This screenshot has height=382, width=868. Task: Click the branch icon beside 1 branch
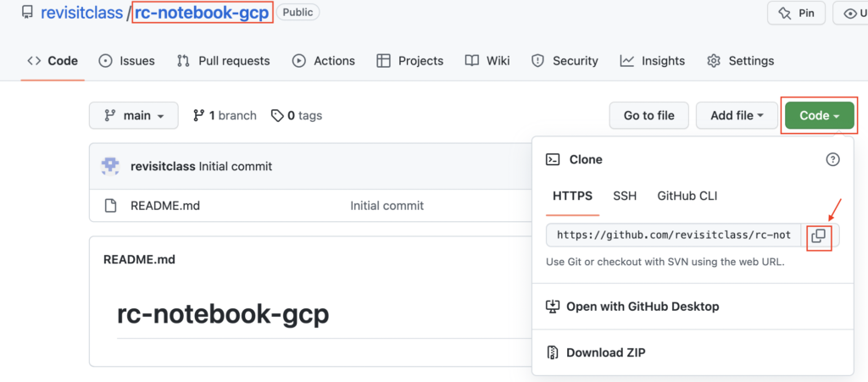point(198,115)
